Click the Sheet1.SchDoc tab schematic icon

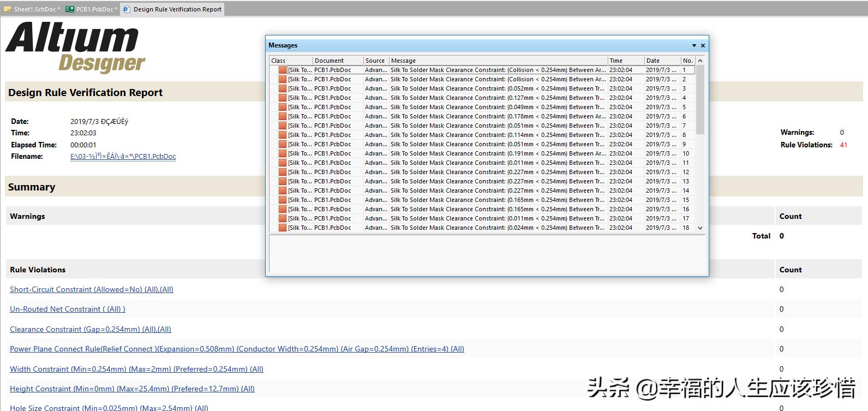point(8,9)
